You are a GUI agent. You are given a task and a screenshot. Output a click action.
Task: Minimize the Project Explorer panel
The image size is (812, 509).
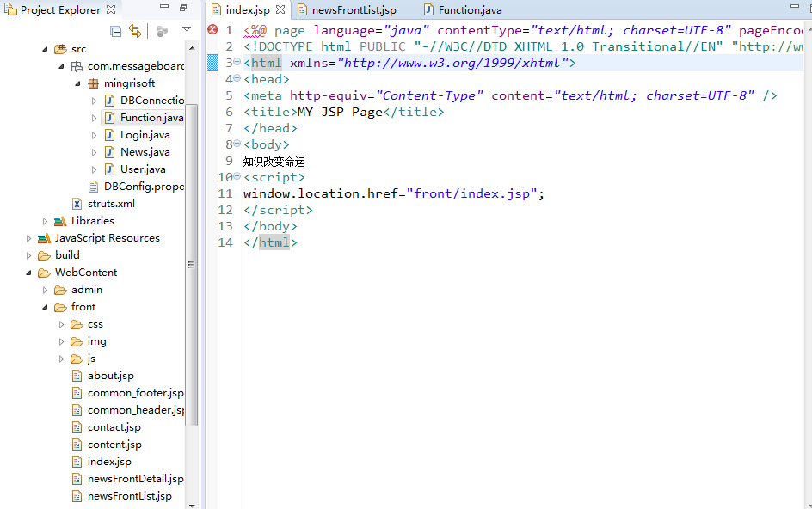tap(164, 7)
